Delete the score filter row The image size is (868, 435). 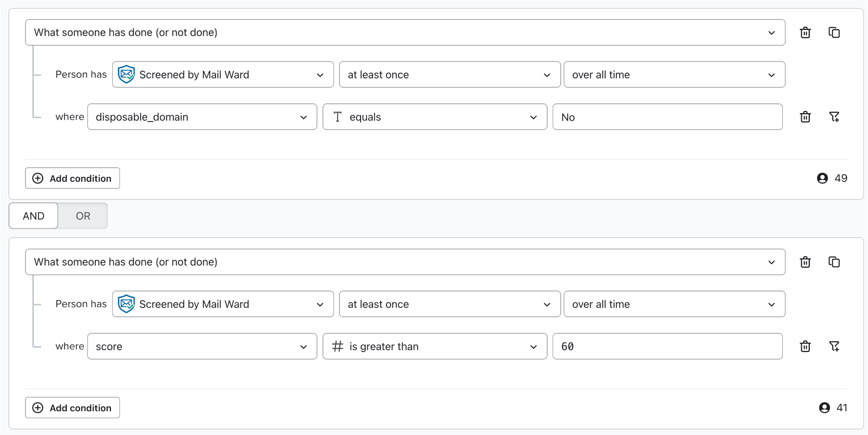pos(805,346)
